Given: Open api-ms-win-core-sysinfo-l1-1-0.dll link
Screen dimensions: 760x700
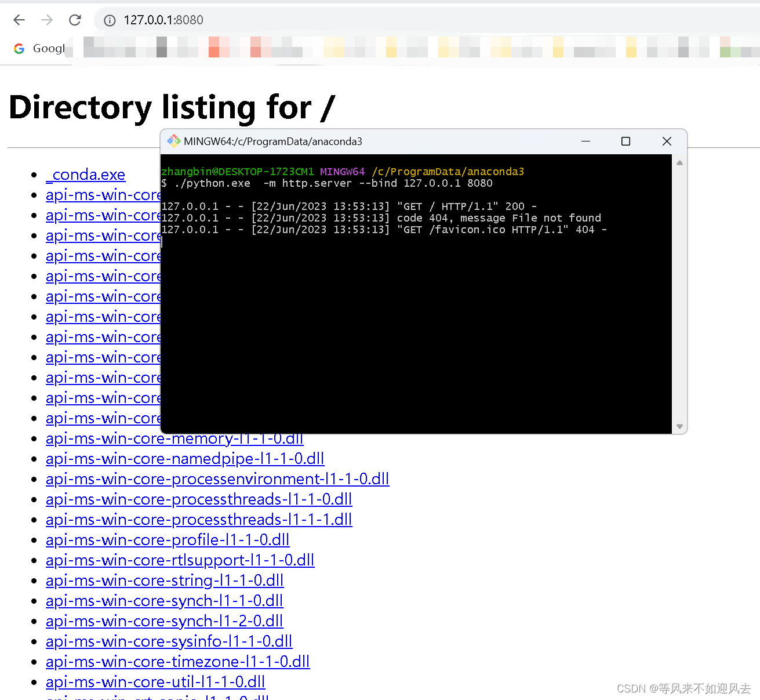Looking at the screenshot, I should tap(169, 641).
